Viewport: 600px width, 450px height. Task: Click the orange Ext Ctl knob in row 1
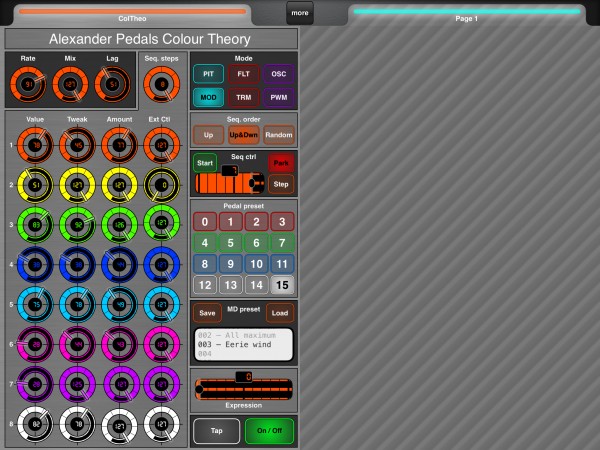coord(161,145)
